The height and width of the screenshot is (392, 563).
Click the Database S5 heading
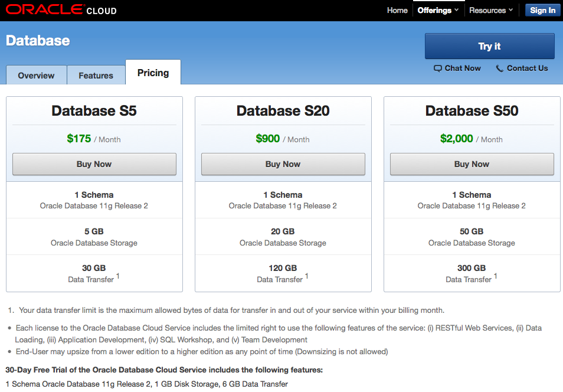(x=94, y=110)
